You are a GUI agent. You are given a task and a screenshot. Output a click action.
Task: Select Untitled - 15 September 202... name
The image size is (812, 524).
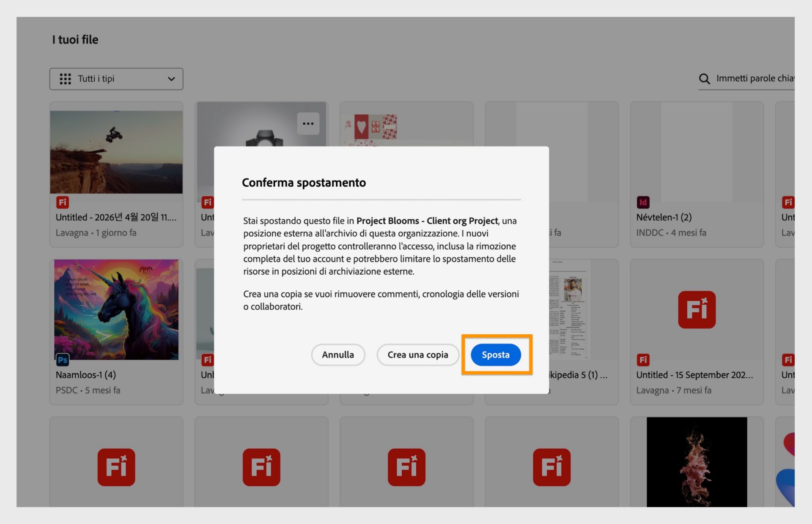point(694,375)
